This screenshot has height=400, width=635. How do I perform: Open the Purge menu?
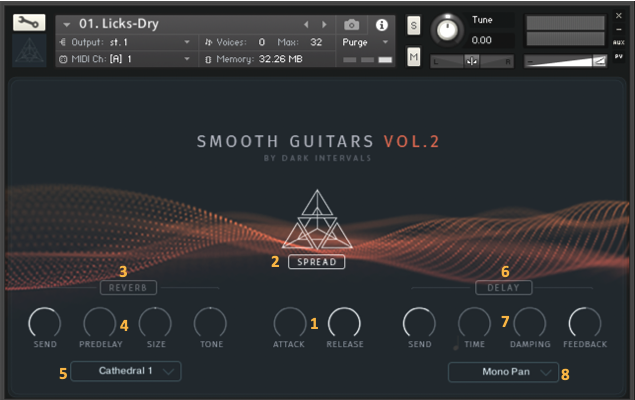pyautogui.click(x=365, y=42)
